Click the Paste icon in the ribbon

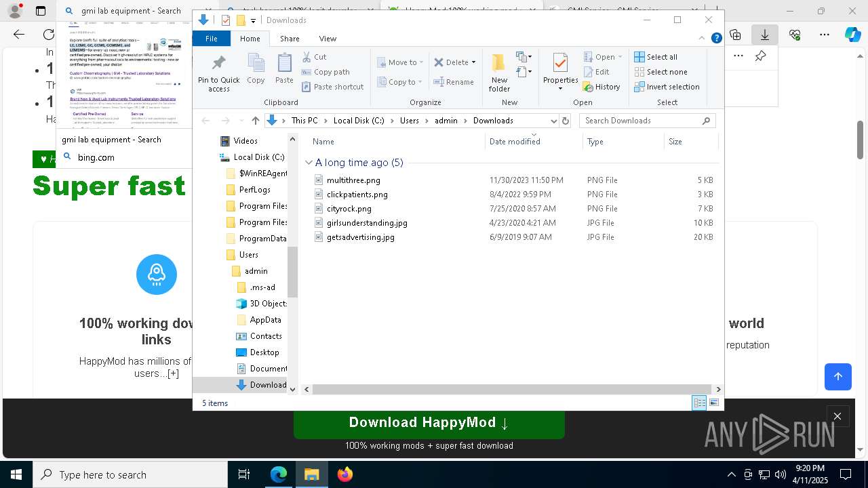pos(284,69)
